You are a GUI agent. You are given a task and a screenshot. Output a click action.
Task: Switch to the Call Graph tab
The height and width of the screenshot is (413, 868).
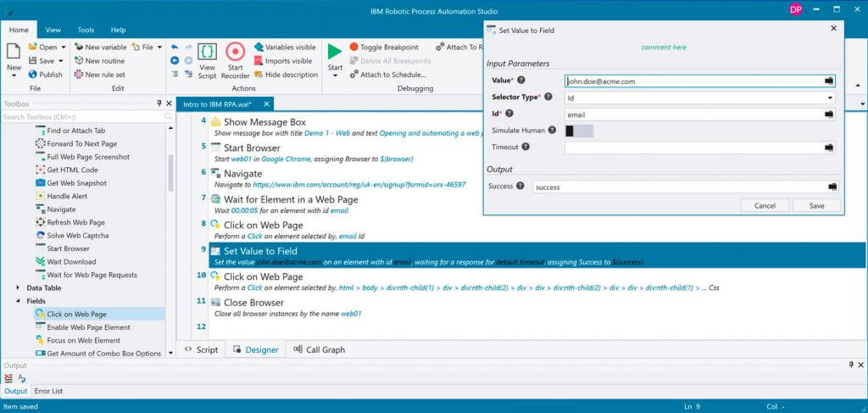(320, 350)
